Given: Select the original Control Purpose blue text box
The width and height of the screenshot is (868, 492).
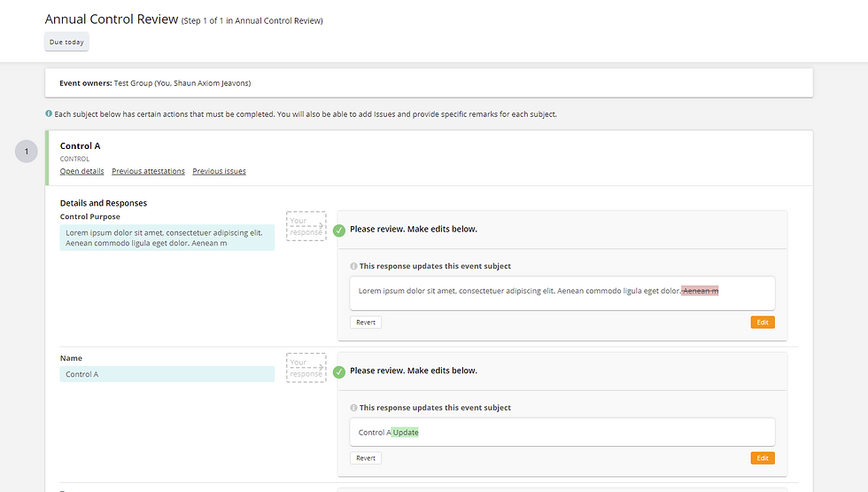Looking at the screenshot, I should (x=167, y=238).
